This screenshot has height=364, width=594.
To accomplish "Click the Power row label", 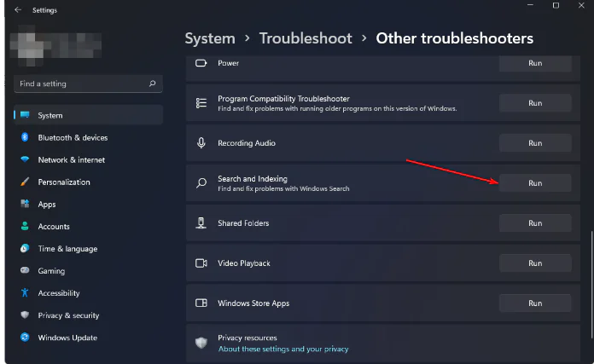I will [x=228, y=63].
